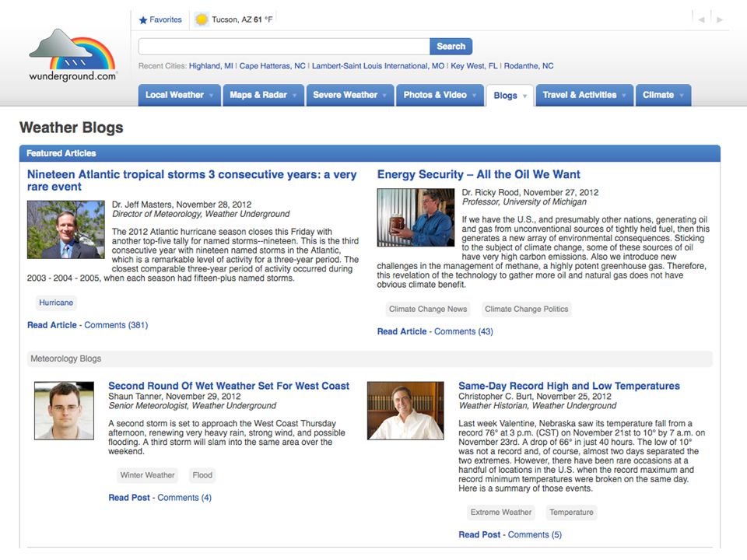
Task: Click the Featured Articles header bar
Action: (370, 153)
